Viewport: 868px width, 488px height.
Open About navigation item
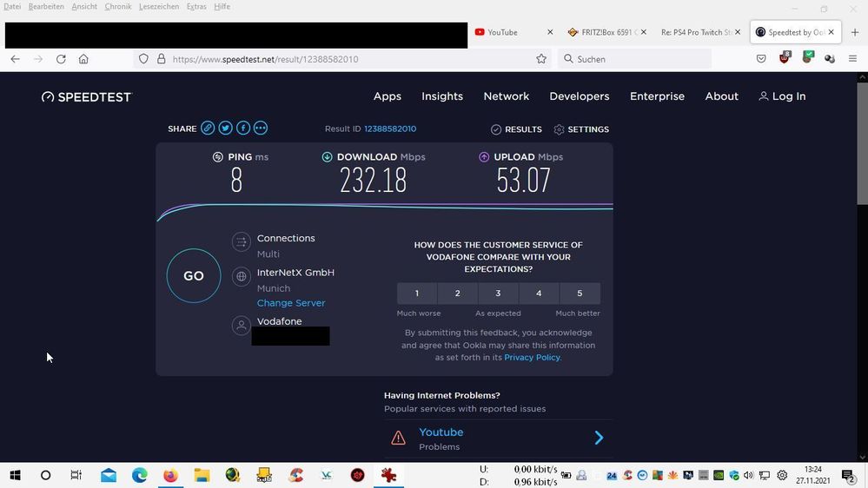pos(722,96)
